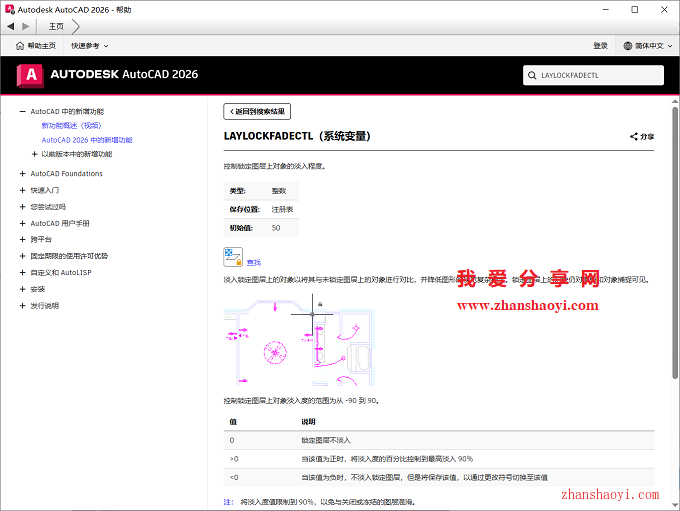Image resolution: width=680 pixels, height=511 pixels.
Task: Click the back navigation arrow
Action: coord(11,26)
